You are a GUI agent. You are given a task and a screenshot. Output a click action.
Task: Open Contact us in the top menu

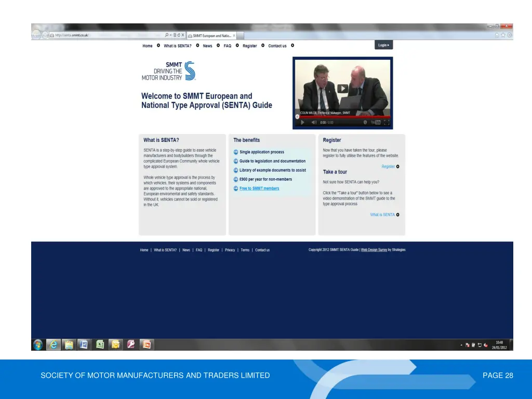point(277,46)
